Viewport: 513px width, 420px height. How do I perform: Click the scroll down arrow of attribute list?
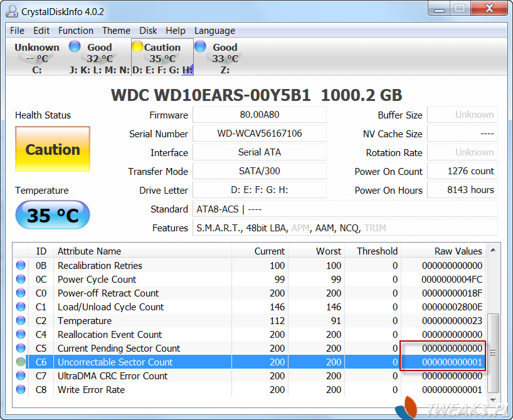(x=493, y=400)
